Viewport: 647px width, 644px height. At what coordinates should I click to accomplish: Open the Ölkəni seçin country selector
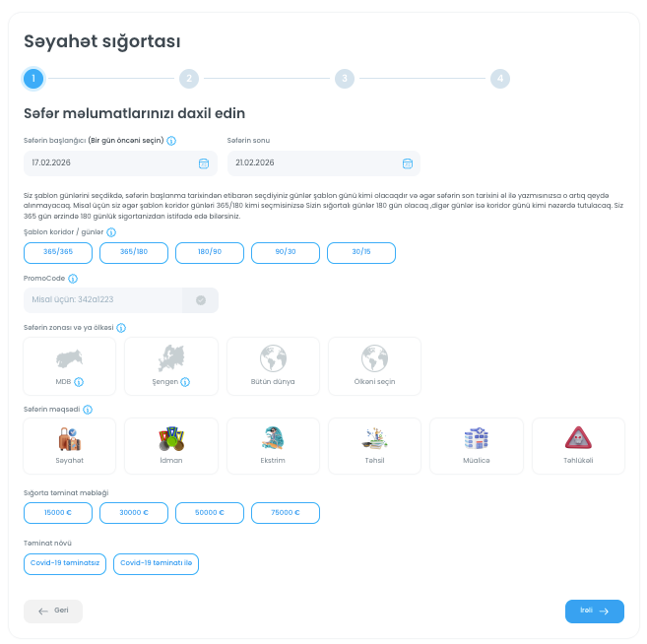click(x=374, y=365)
